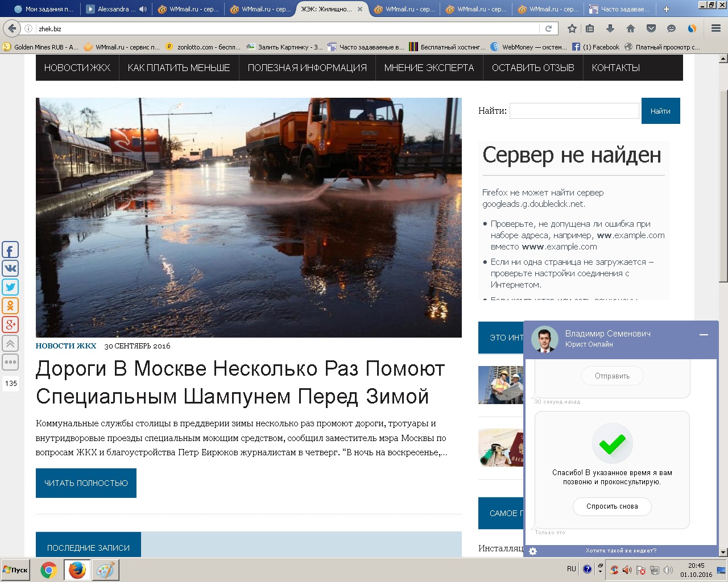Screen dimensions: 728x582
Task: Open the new tab plus button
Action: pos(667,9)
